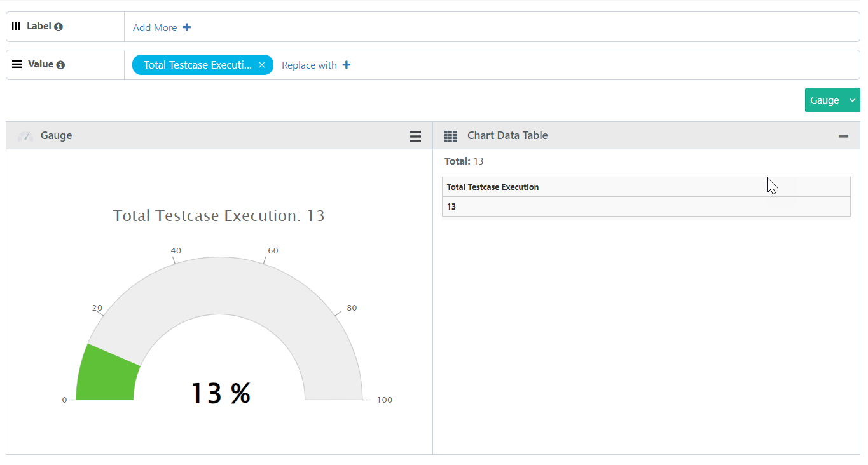The height and width of the screenshot is (465, 868).
Task: Expand the Gauge chart type dropdown arrow
Action: (852, 100)
